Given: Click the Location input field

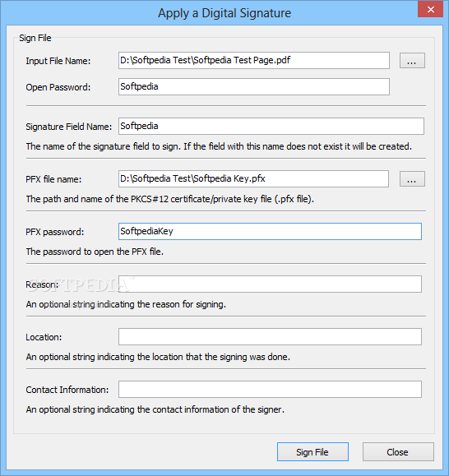Looking at the screenshot, I should pos(270,337).
